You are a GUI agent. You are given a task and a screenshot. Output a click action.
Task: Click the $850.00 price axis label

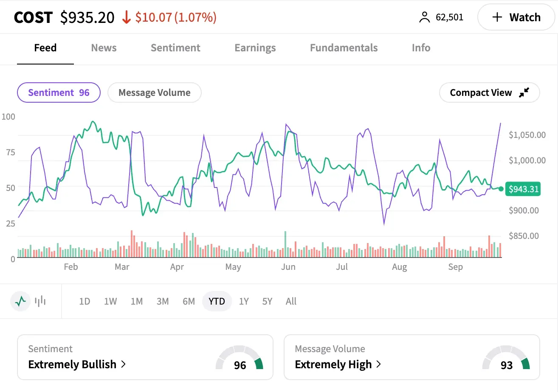pos(524,236)
